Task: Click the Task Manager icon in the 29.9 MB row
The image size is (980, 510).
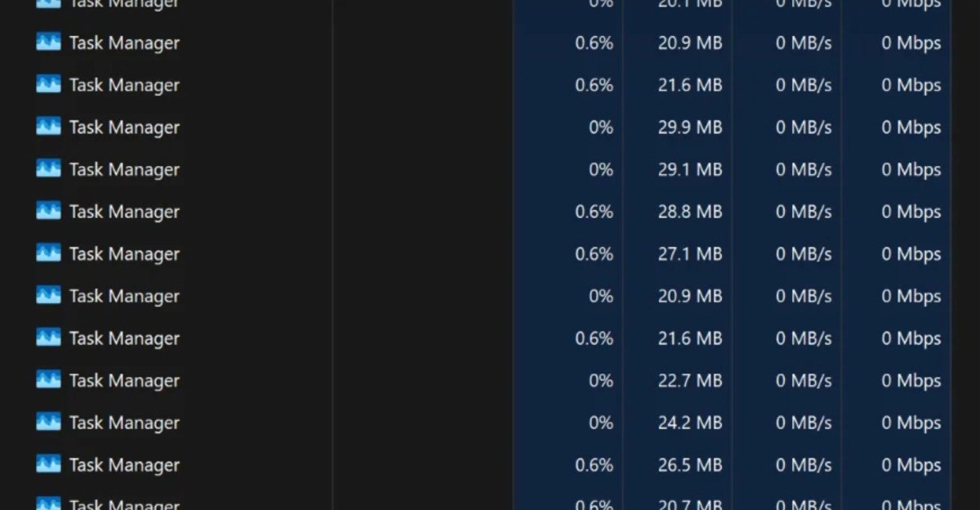Action: click(x=49, y=127)
